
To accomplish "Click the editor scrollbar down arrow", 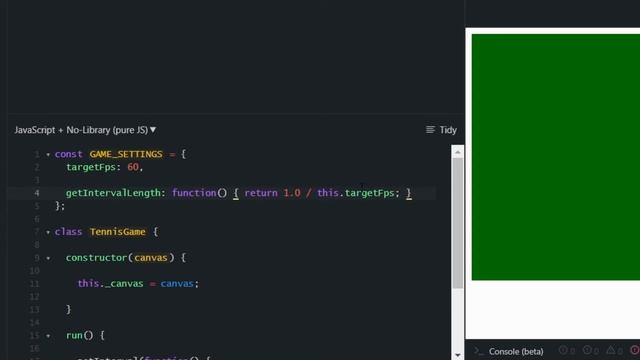I will [458, 355].
